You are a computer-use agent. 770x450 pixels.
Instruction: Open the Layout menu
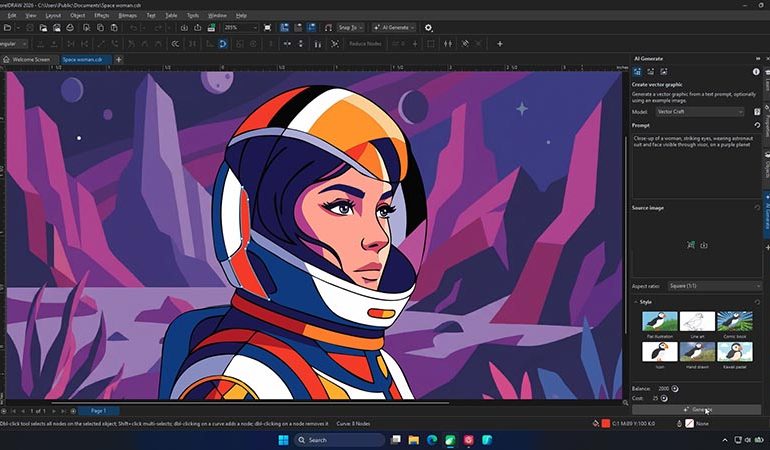tap(53, 16)
